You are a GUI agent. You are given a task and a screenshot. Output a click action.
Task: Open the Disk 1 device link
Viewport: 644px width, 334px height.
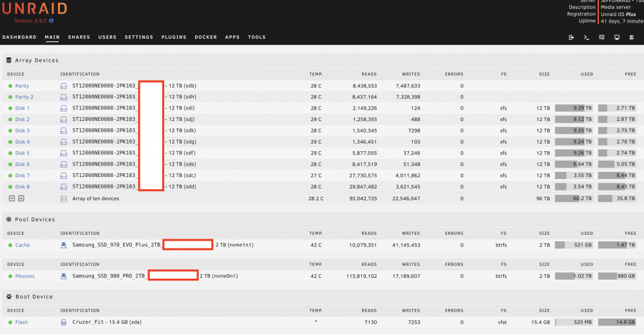coord(22,108)
